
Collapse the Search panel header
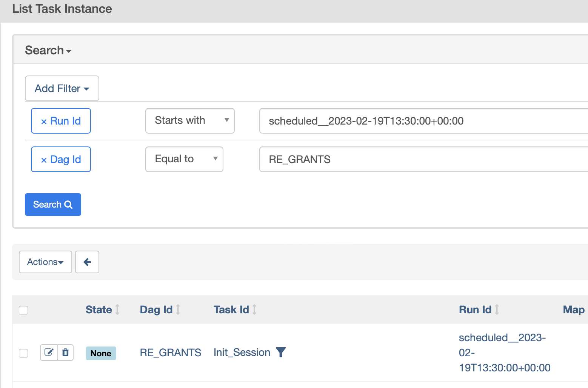point(48,50)
